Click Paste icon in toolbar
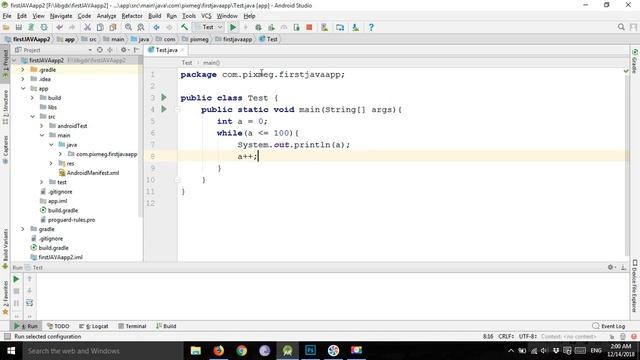The width and height of the screenshot is (640, 360). (x=113, y=27)
